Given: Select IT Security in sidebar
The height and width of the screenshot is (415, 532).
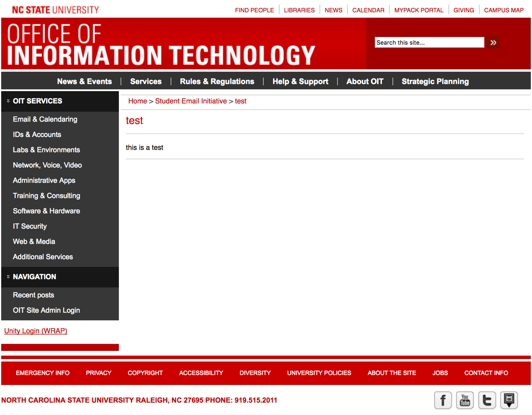Looking at the screenshot, I should (30, 226).
